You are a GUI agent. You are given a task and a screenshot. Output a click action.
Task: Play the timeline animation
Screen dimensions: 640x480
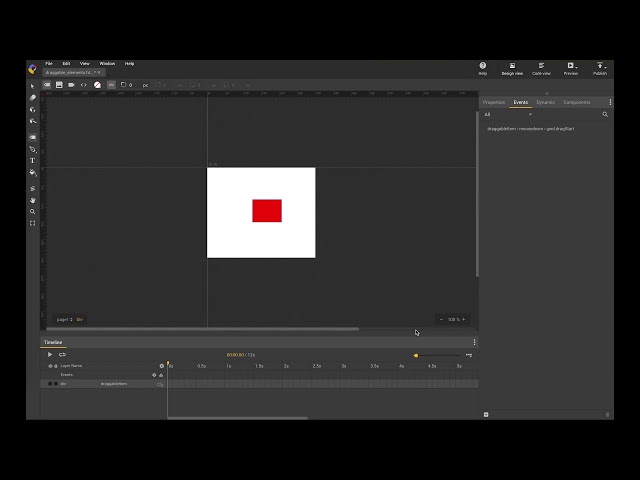(50, 354)
